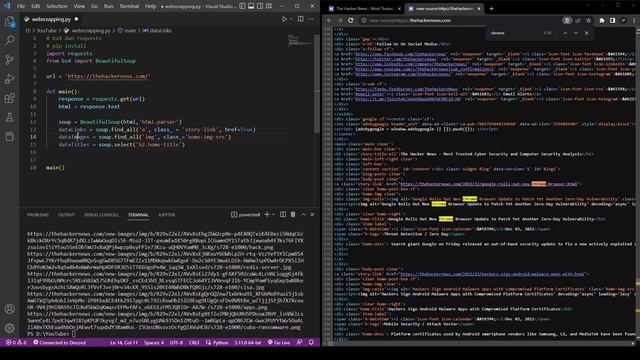Open the Edit menu
The height and width of the screenshot is (360, 640).
(x=36, y=6)
